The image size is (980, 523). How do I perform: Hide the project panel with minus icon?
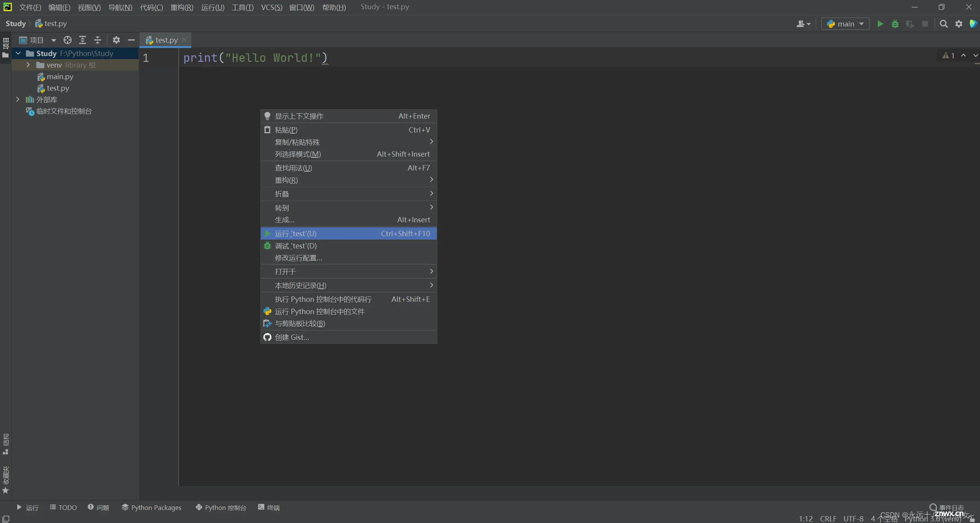[131, 40]
